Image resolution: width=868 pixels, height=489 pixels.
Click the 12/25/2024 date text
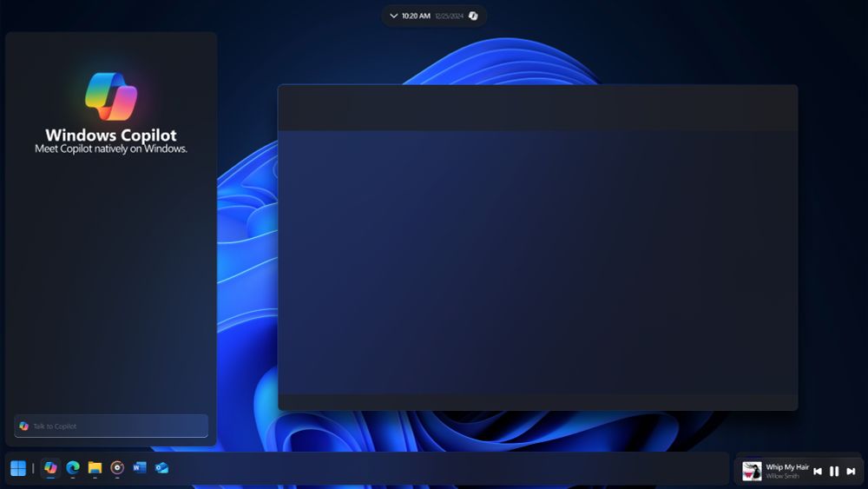point(449,16)
